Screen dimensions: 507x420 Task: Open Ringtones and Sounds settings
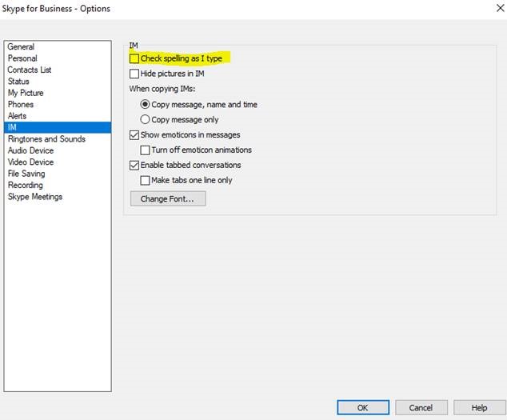click(x=58, y=139)
